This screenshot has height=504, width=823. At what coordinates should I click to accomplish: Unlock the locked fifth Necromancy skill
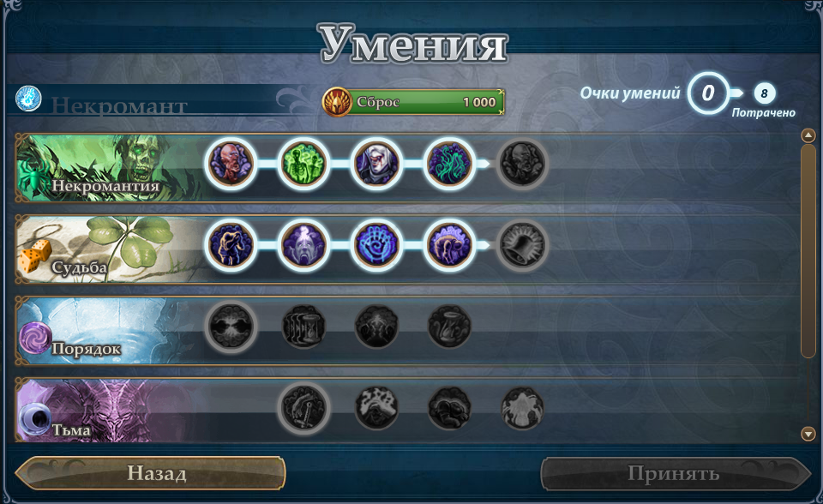(x=522, y=163)
